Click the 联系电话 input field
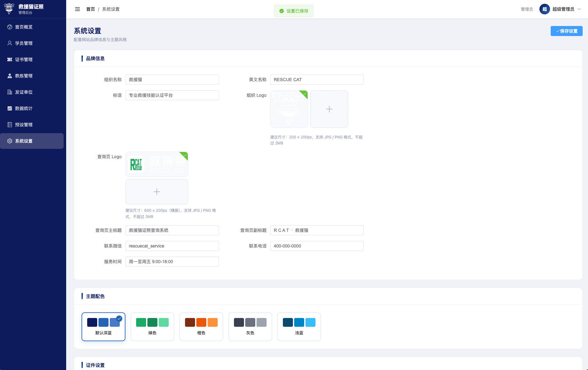This screenshot has height=370, width=588. click(317, 246)
